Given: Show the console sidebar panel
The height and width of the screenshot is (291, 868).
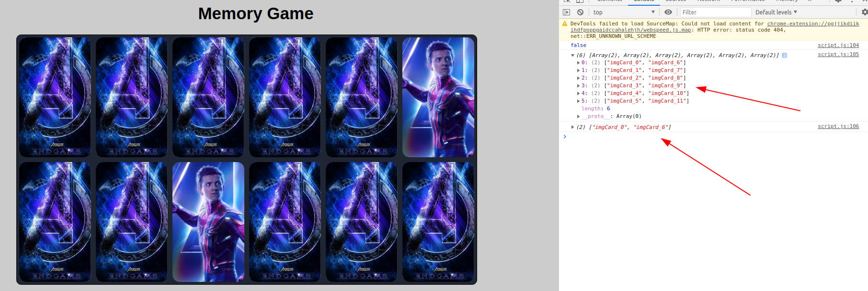Looking at the screenshot, I should click(x=567, y=12).
